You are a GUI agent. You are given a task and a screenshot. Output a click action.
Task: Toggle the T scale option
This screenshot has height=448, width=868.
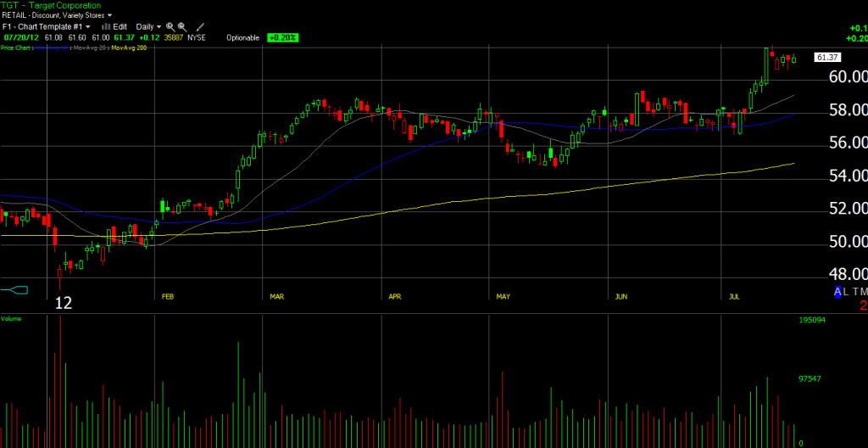[854, 292]
